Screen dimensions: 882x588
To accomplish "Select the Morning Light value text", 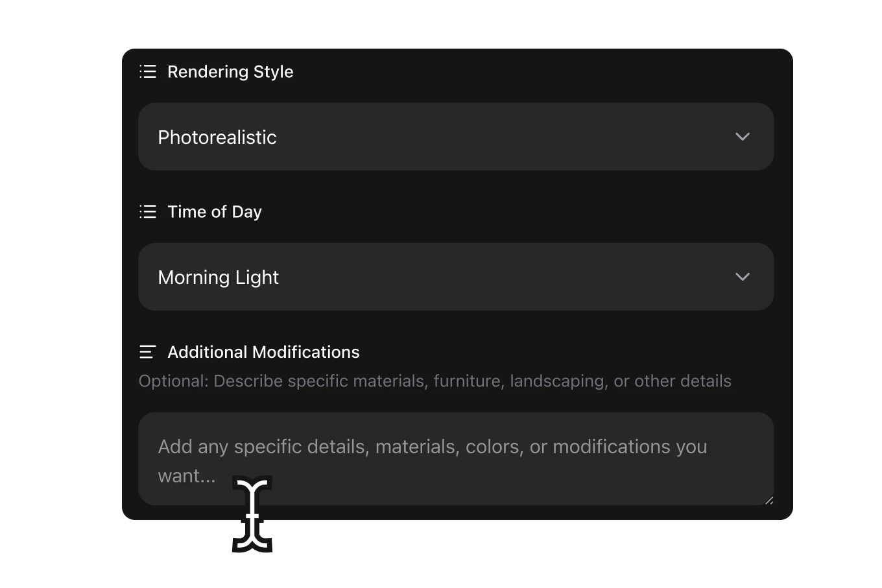I will (x=219, y=277).
